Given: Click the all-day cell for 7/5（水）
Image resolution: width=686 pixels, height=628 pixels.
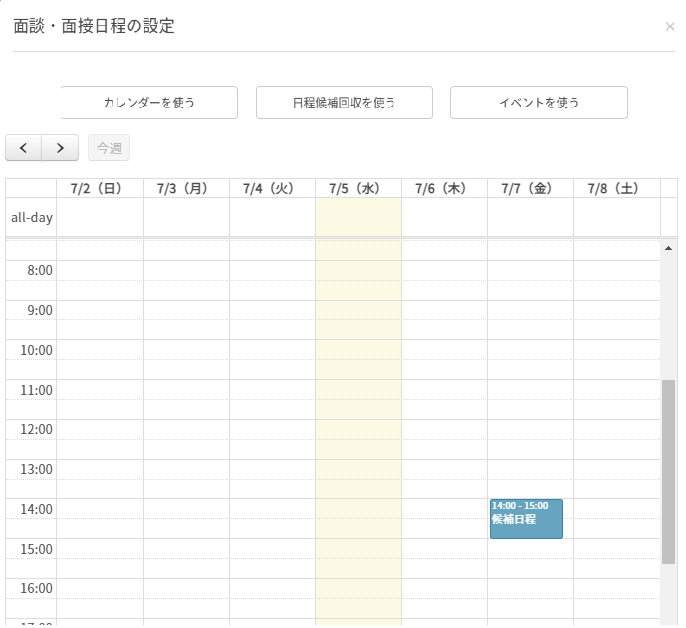Looking at the screenshot, I should (x=358, y=216).
